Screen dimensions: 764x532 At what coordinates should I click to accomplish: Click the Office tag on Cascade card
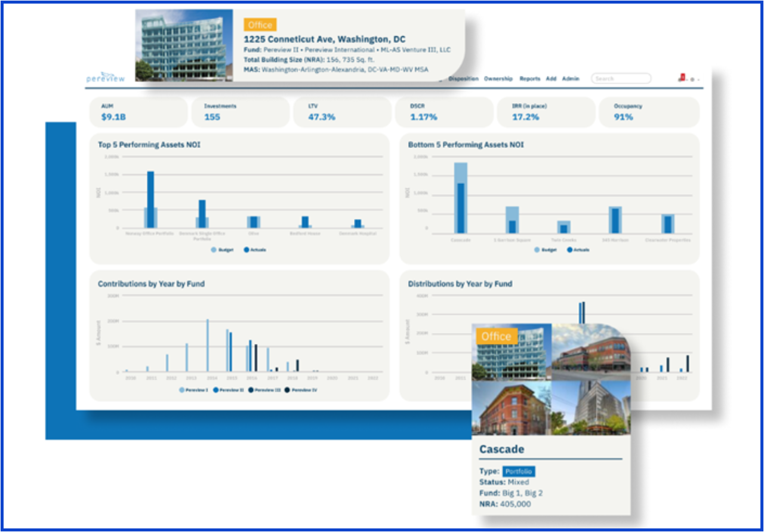pyautogui.click(x=496, y=337)
